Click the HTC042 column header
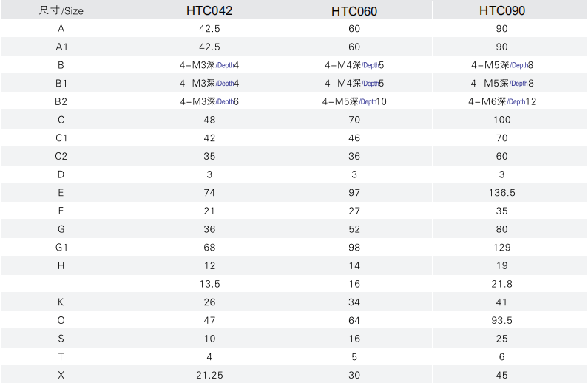The width and height of the screenshot is (588, 383). (209, 10)
